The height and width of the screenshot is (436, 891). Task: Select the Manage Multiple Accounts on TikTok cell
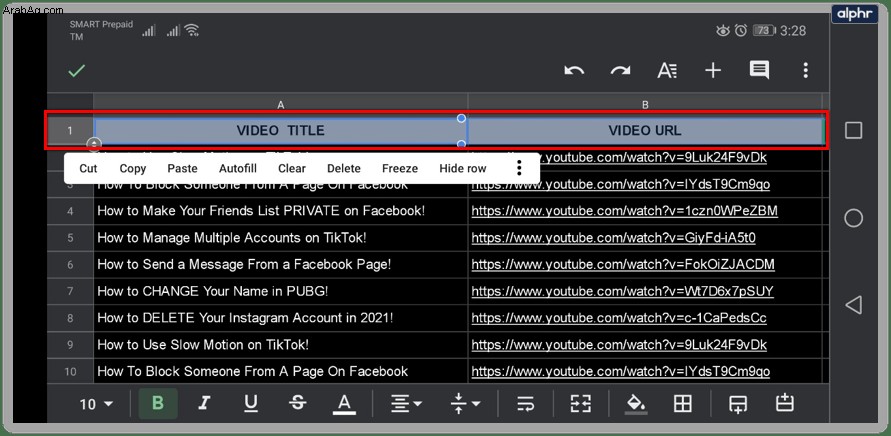tap(281, 238)
